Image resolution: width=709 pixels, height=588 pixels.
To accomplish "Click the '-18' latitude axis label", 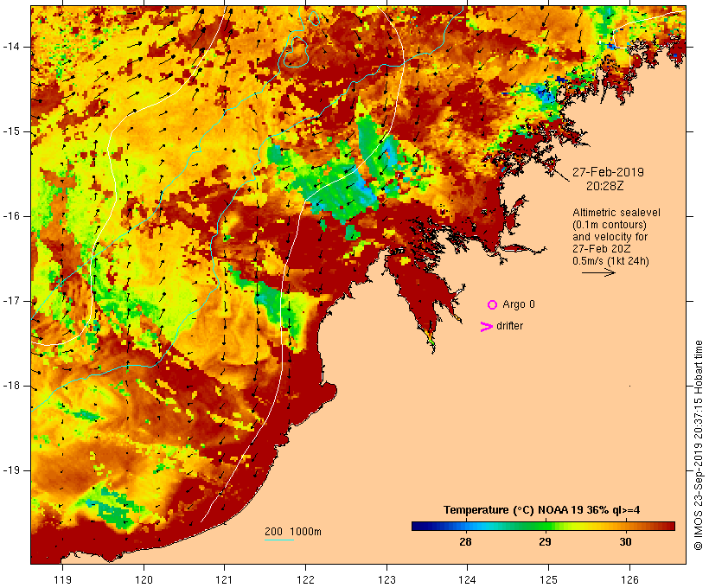I will (x=11, y=386).
